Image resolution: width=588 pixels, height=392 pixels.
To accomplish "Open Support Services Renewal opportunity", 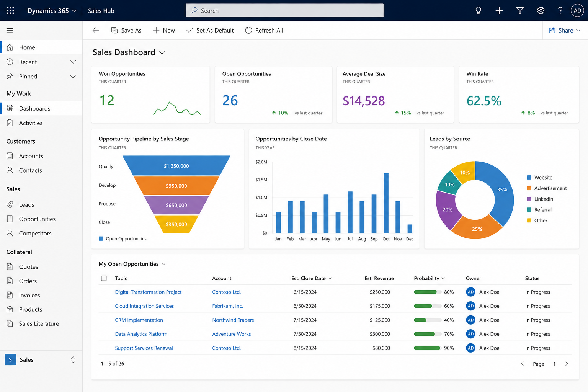I will 144,348.
